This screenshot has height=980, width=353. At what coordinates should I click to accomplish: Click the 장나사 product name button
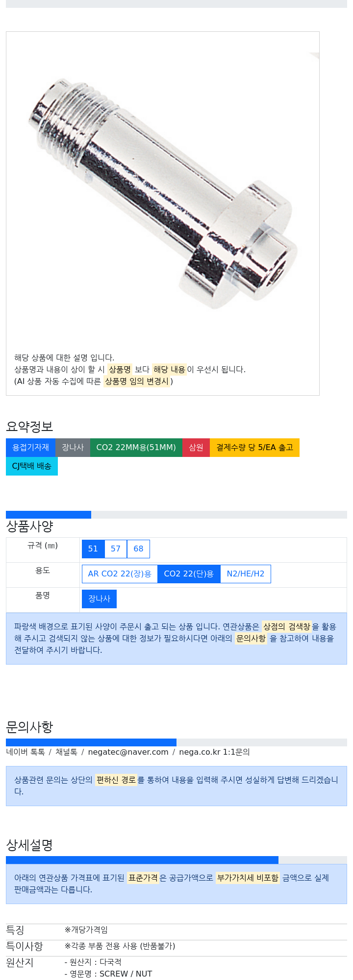pyautogui.click(x=99, y=599)
